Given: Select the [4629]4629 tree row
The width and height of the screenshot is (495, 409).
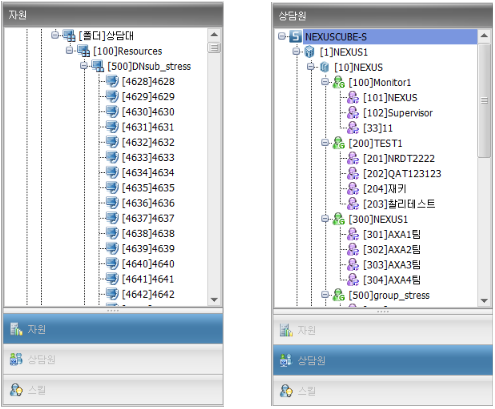Looking at the screenshot, I should pos(148,96).
